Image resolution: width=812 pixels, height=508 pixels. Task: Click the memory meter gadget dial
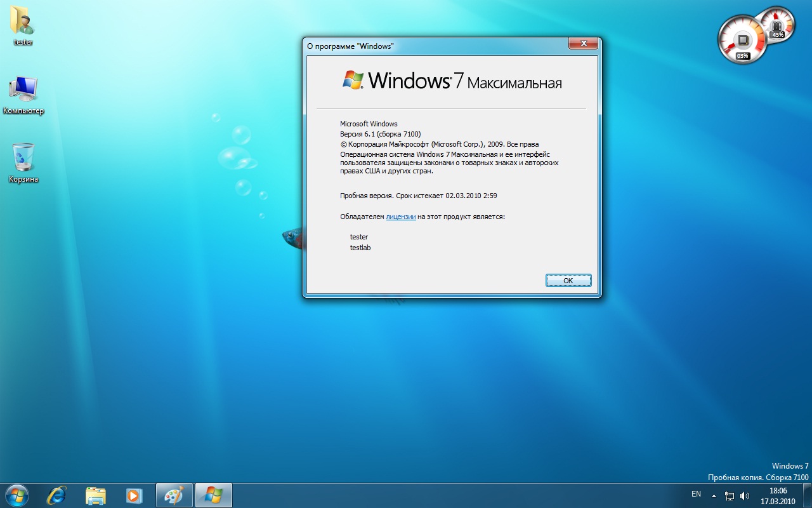point(777,24)
